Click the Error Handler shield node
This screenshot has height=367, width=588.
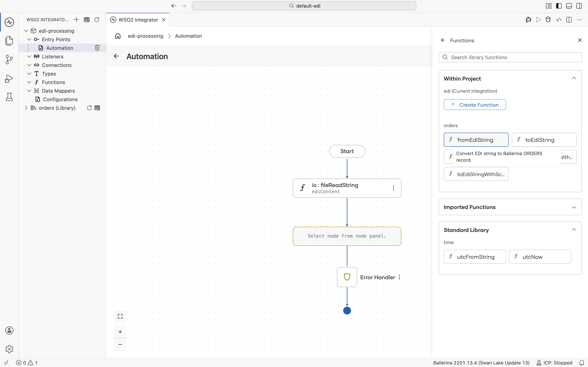coord(347,277)
